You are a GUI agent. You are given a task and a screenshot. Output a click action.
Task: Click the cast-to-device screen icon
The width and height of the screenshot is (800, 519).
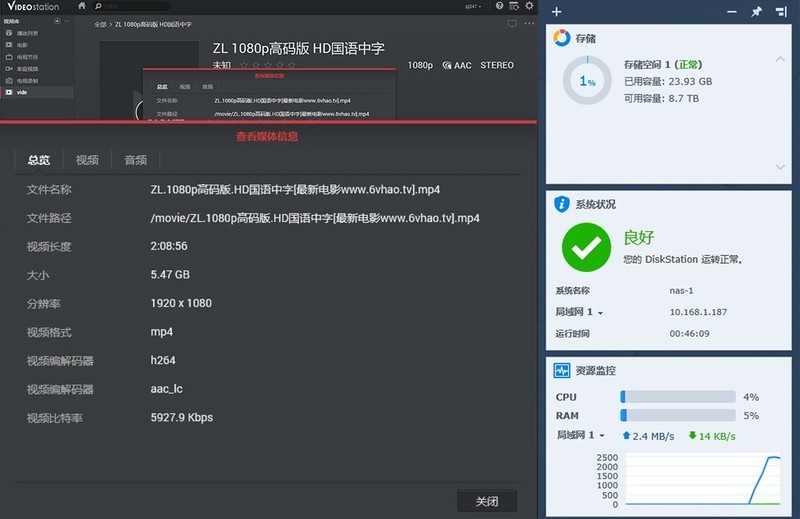[x=512, y=23]
